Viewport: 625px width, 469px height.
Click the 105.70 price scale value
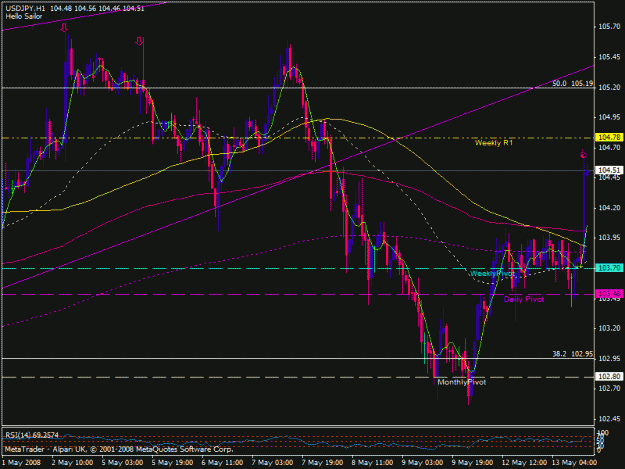click(x=609, y=27)
